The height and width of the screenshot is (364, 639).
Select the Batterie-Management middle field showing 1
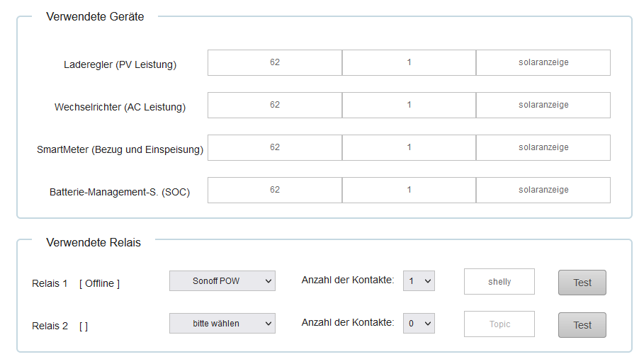[409, 190]
